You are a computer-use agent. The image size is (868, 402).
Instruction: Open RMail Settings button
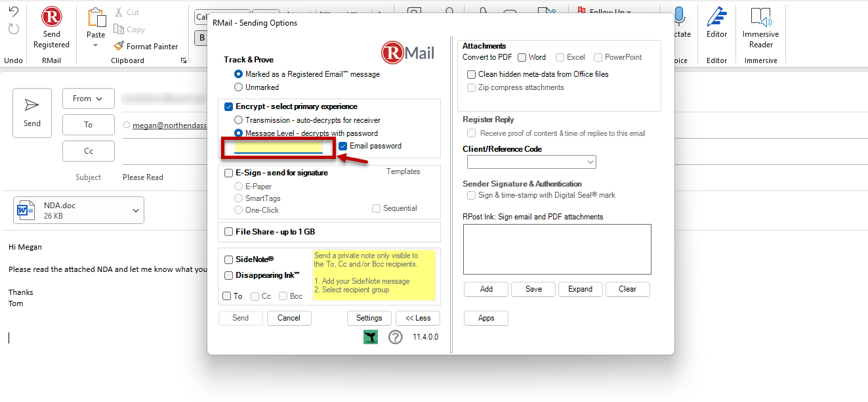369,318
